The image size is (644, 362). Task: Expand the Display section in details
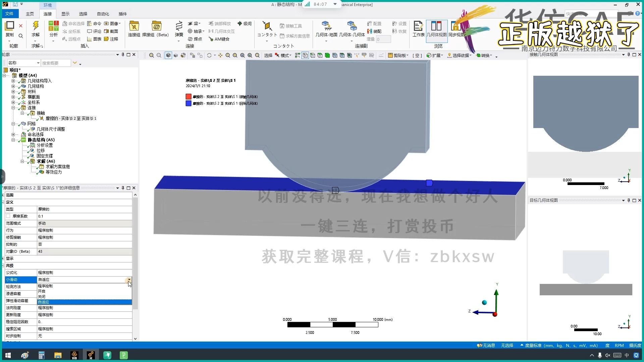[x=3, y=258]
